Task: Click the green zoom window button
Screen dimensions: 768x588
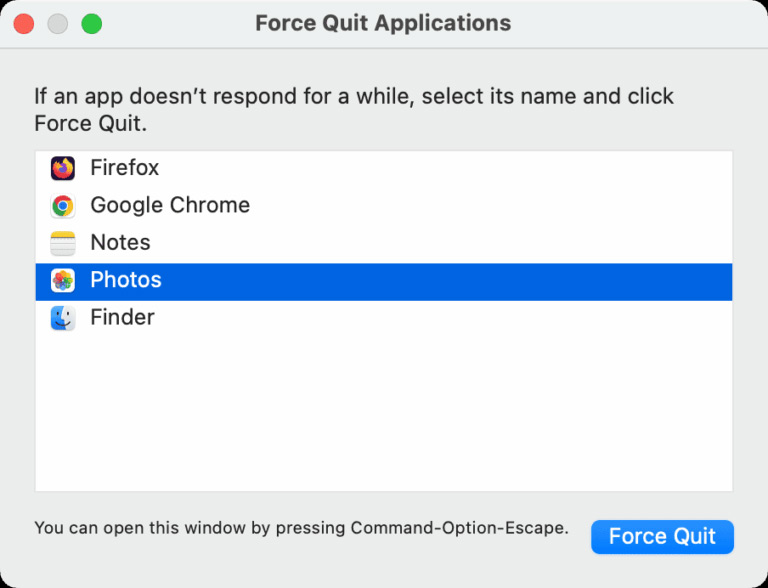Action: pyautogui.click(x=92, y=24)
